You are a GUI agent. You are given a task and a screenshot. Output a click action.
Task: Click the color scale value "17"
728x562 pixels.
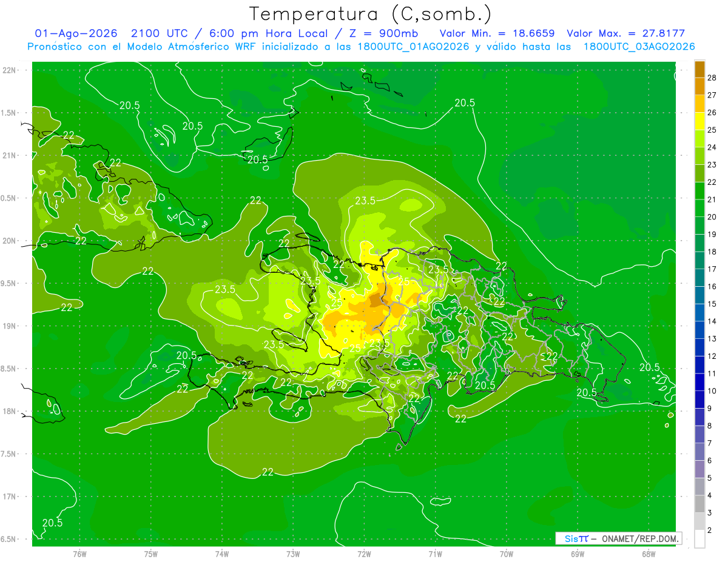[x=712, y=269]
